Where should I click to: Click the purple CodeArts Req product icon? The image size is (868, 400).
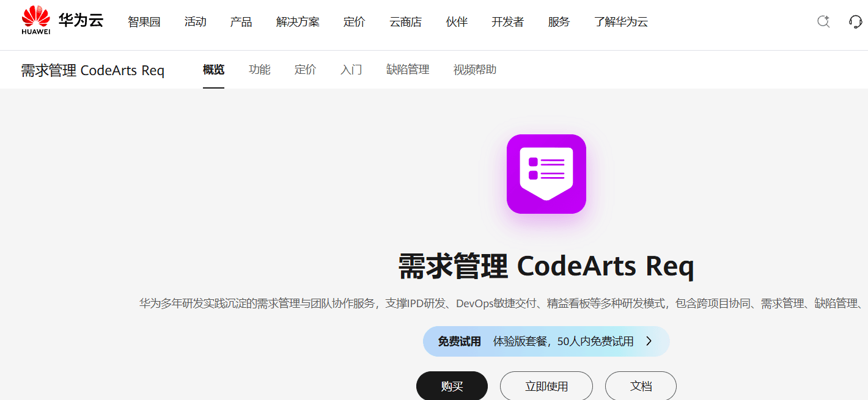[x=546, y=174]
